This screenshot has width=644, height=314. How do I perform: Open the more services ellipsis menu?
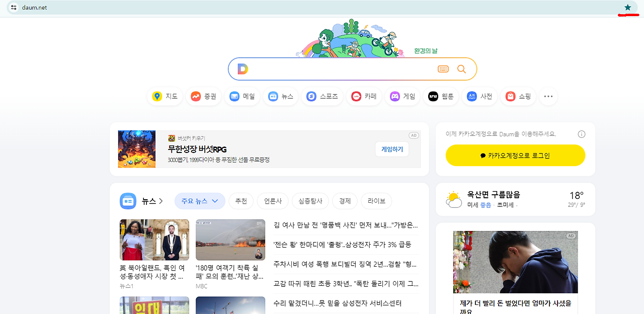pyautogui.click(x=548, y=96)
